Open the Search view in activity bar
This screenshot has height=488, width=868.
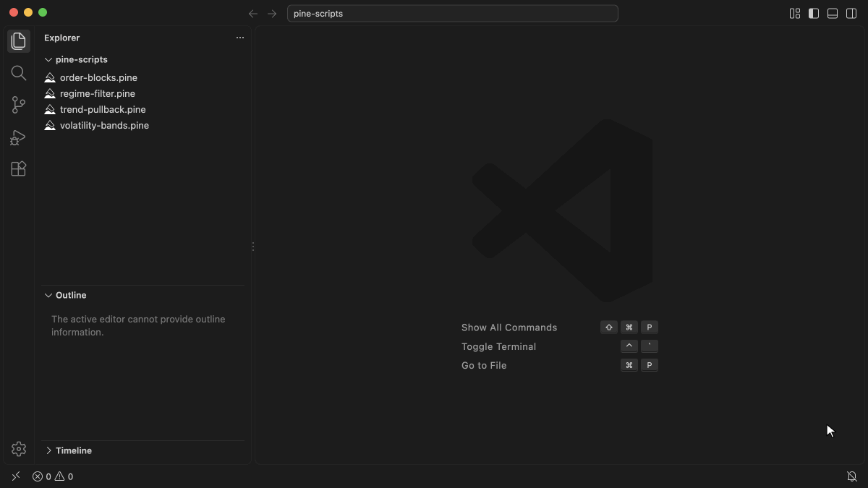click(19, 73)
